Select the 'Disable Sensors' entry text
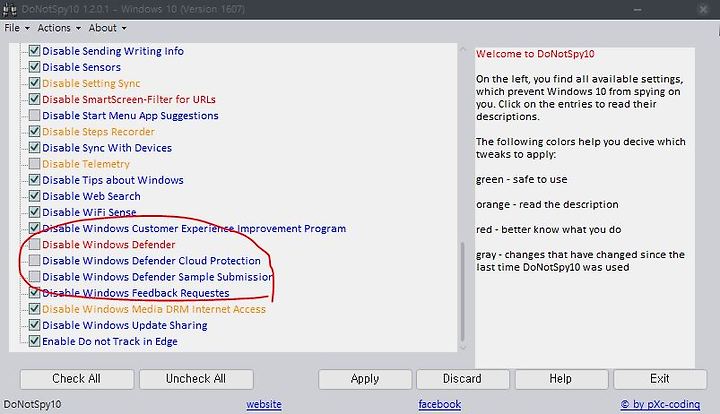 [81, 67]
